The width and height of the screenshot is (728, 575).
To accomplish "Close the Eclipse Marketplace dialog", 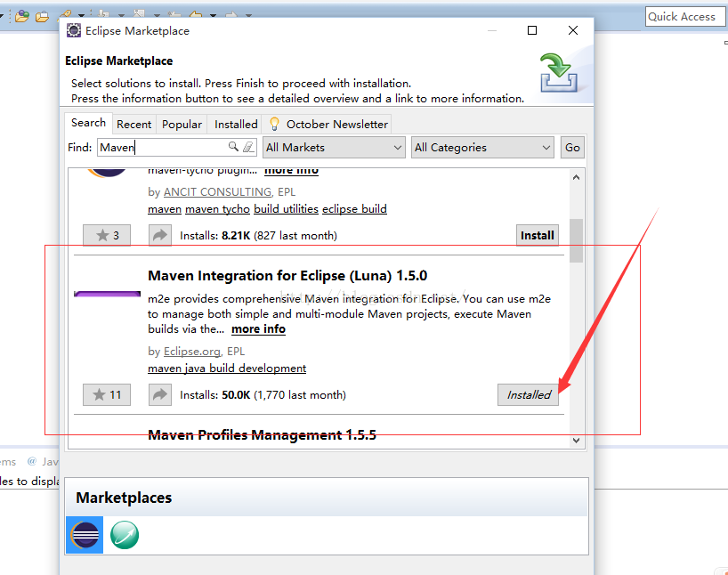I will click(x=573, y=30).
